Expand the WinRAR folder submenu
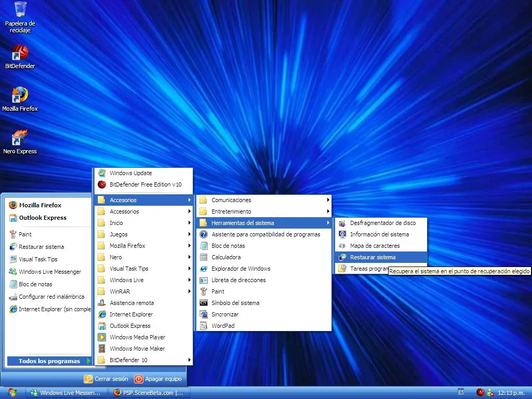532x399 pixels. [143, 291]
